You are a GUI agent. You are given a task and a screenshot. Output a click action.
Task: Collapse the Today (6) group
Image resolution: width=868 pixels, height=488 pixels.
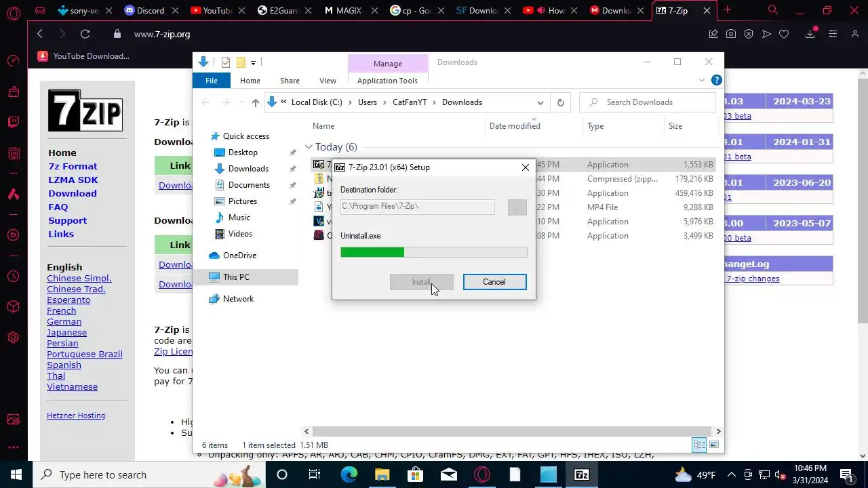click(x=309, y=147)
